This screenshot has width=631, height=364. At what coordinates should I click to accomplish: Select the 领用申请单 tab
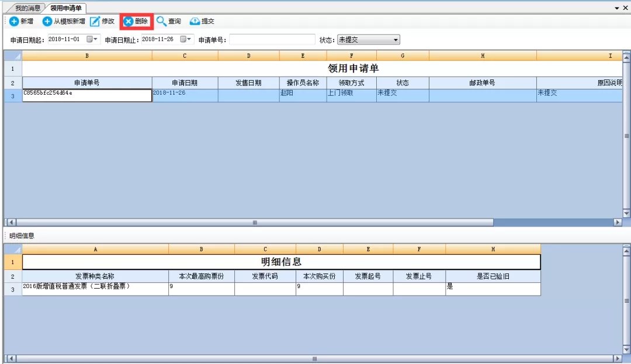tap(66, 8)
